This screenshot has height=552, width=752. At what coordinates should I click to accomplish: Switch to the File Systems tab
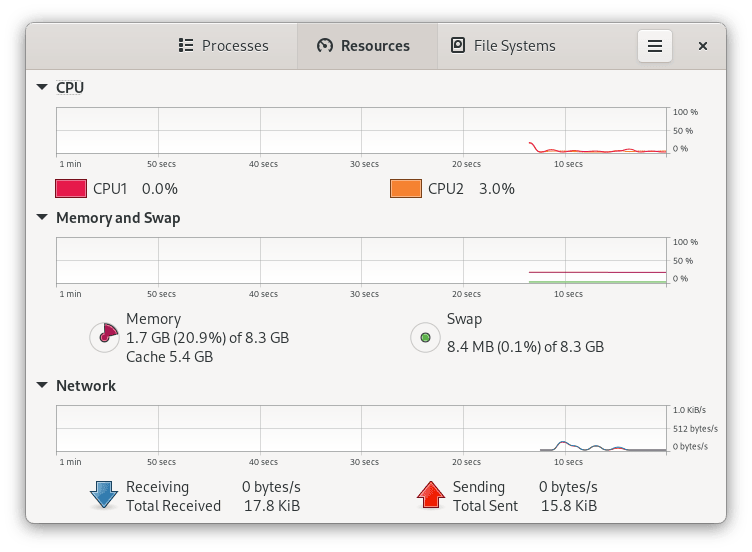[503, 46]
